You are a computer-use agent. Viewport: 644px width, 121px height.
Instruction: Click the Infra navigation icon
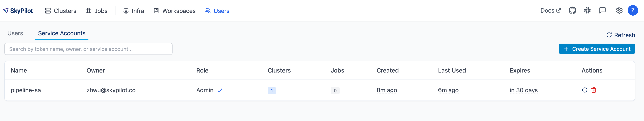tap(127, 11)
